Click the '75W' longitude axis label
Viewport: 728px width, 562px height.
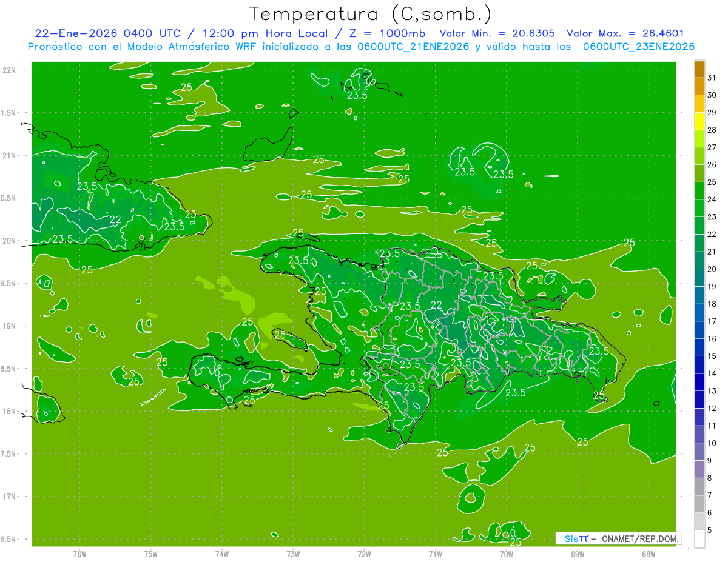pos(150,554)
